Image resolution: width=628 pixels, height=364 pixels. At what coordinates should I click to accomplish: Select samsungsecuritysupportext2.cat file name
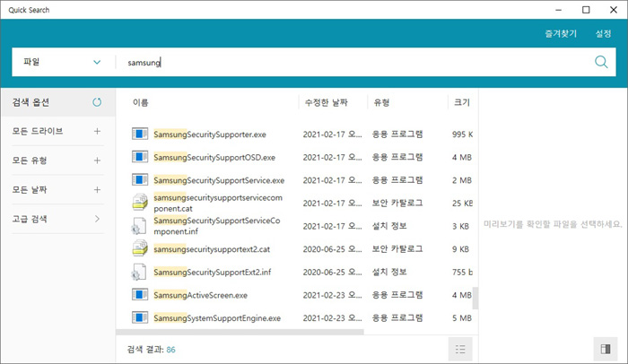point(212,249)
